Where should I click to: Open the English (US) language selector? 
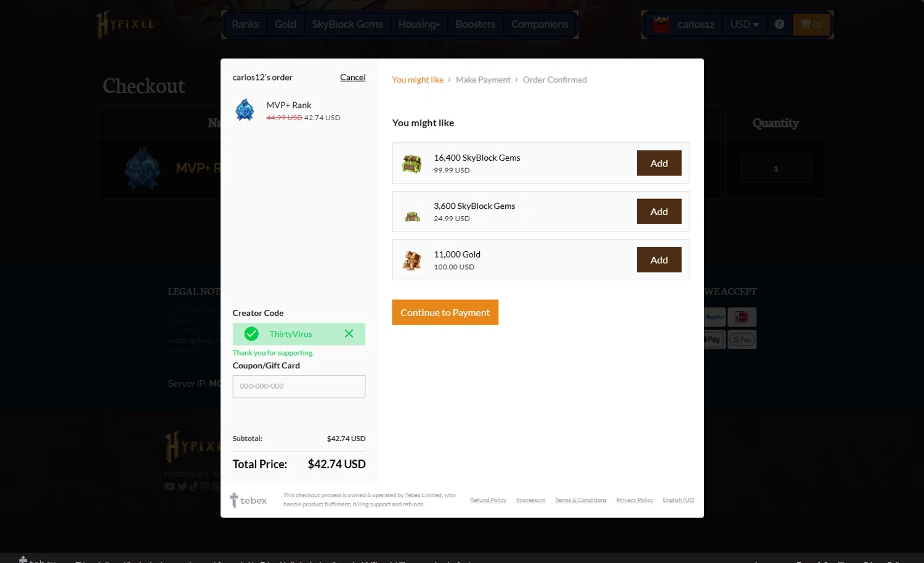click(678, 500)
